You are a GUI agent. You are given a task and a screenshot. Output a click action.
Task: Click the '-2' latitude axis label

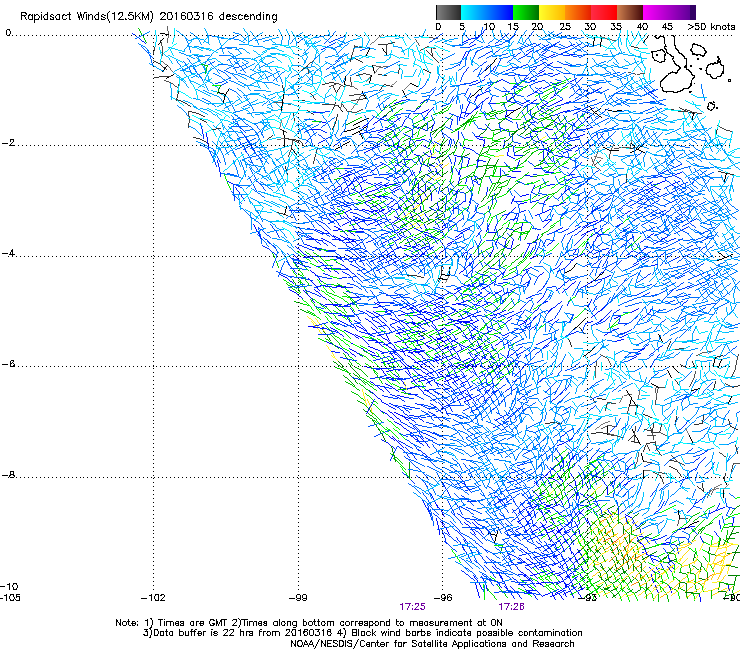pyautogui.click(x=9, y=143)
